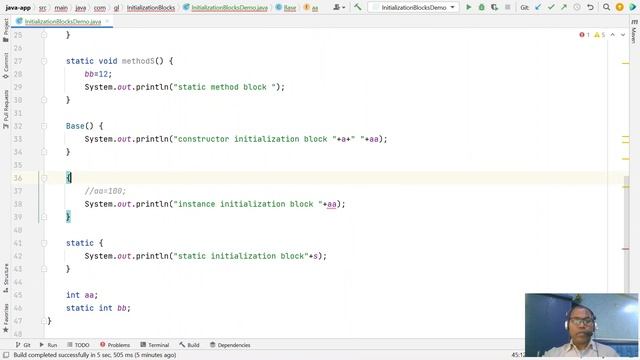
Task: Open Project tool window
Action: click(x=6, y=30)
